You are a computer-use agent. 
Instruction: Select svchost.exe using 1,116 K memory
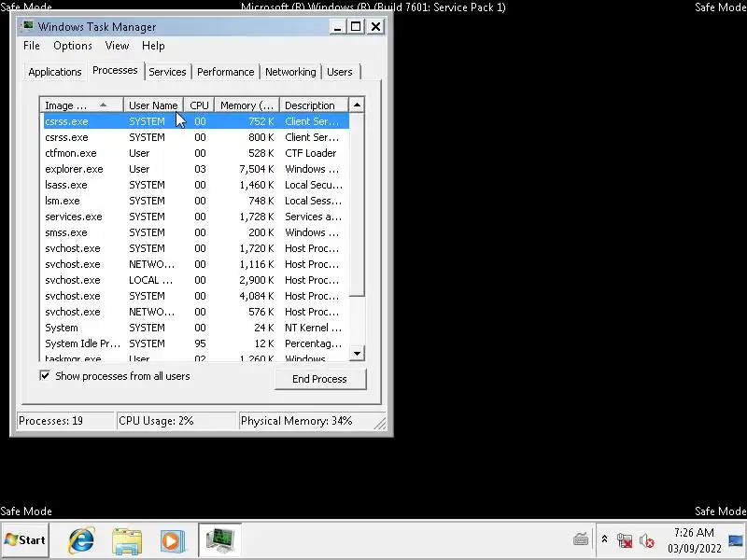196,264
